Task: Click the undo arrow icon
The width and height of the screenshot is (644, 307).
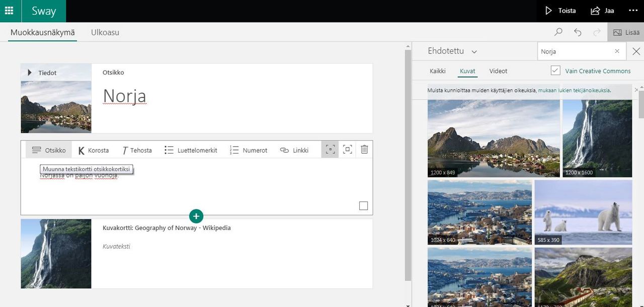Action: 578,32
